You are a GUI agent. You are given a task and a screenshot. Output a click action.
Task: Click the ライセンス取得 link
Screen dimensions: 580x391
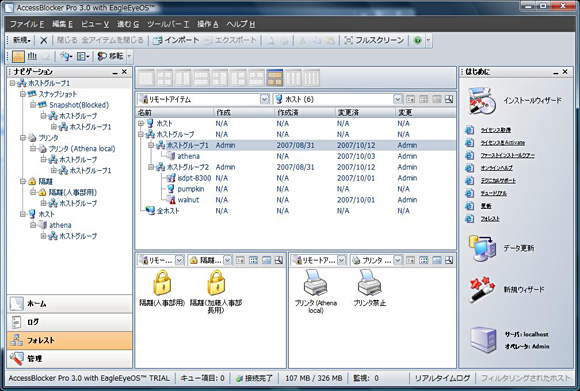click(x=496, y=130)
